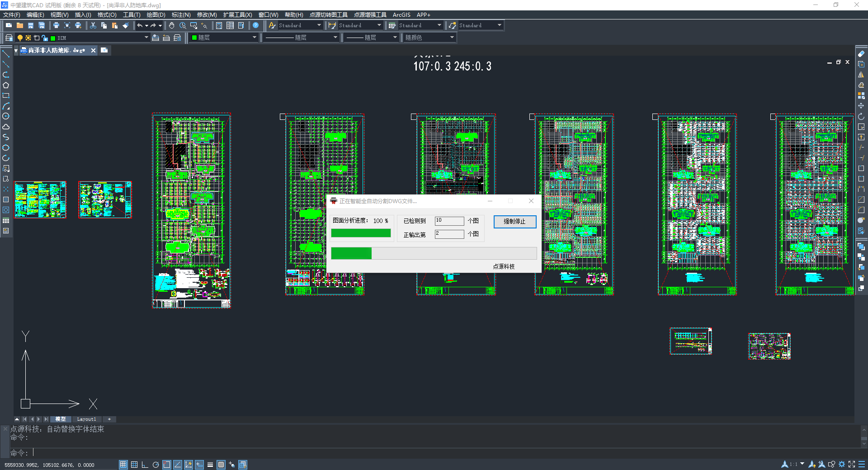Screen dimensions: 868x470
Task: Toggle polar tracking in status bar
Action: pyautogui.click(x=156, y=465)
